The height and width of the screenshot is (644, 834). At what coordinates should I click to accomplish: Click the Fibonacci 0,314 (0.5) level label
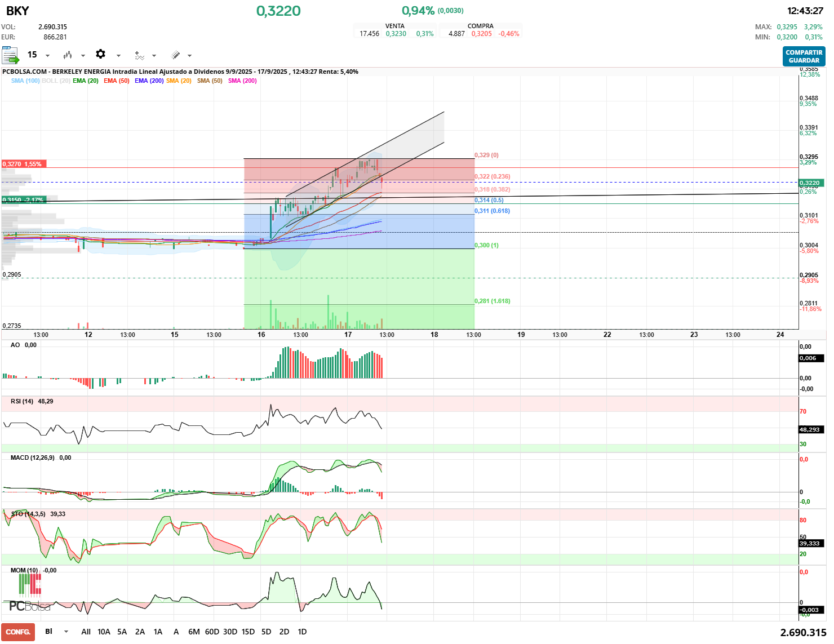(489, 200)
